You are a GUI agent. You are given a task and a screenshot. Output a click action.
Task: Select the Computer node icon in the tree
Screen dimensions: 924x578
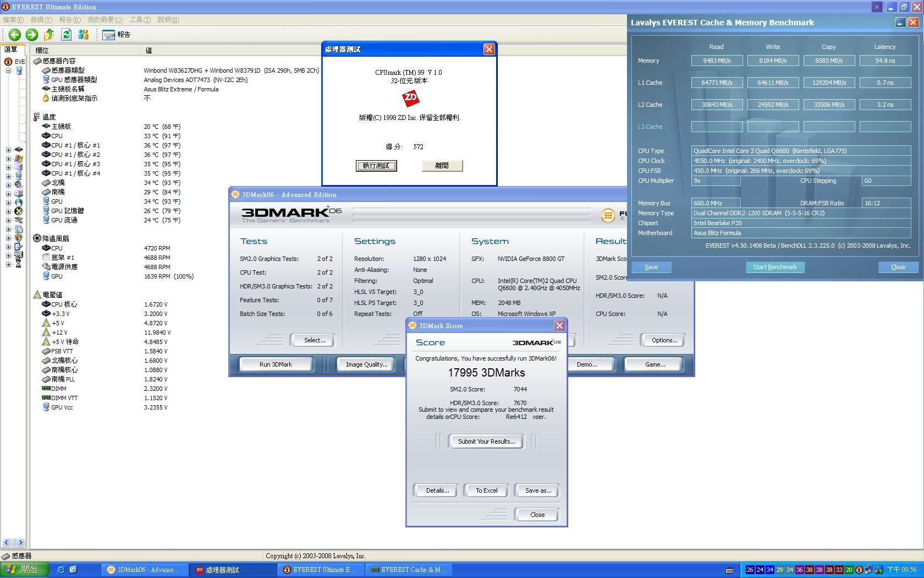[19, 70]
